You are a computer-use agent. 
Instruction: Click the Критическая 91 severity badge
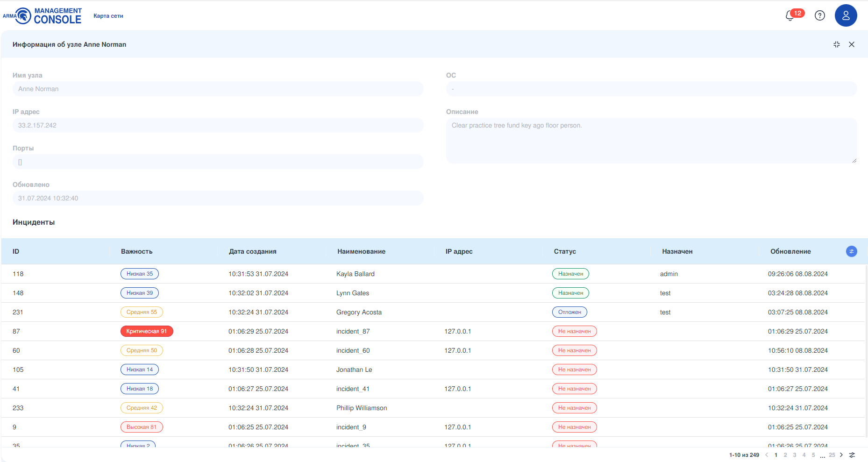coord(146,331)
